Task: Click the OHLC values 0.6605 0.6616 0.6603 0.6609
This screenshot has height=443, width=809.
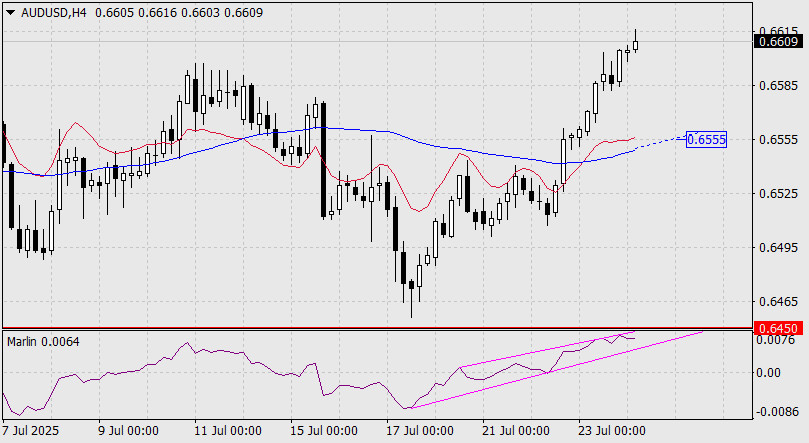Action: pyautogui.click(x=179, y=13)
